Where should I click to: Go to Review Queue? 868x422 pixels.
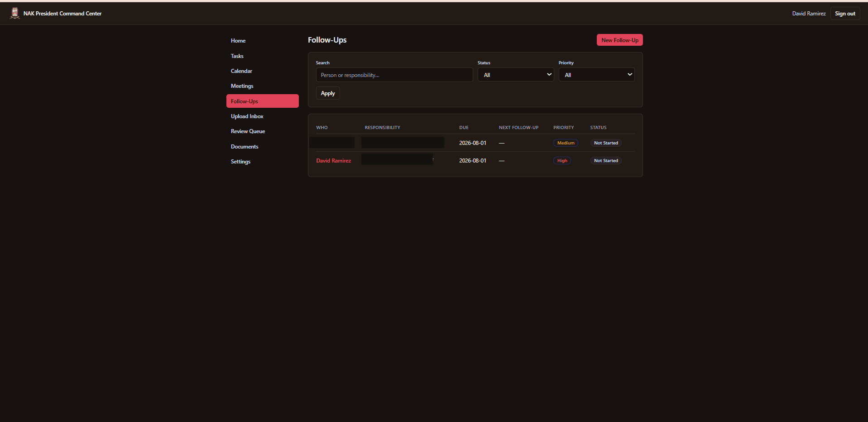(262, 131)
